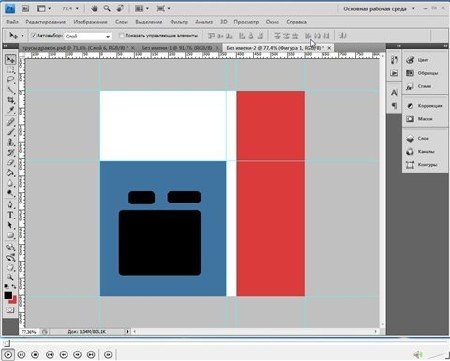Screen dimensions: 450x361
Task: Open the Коррекция (Adjustments) panel
Action: 424,106
